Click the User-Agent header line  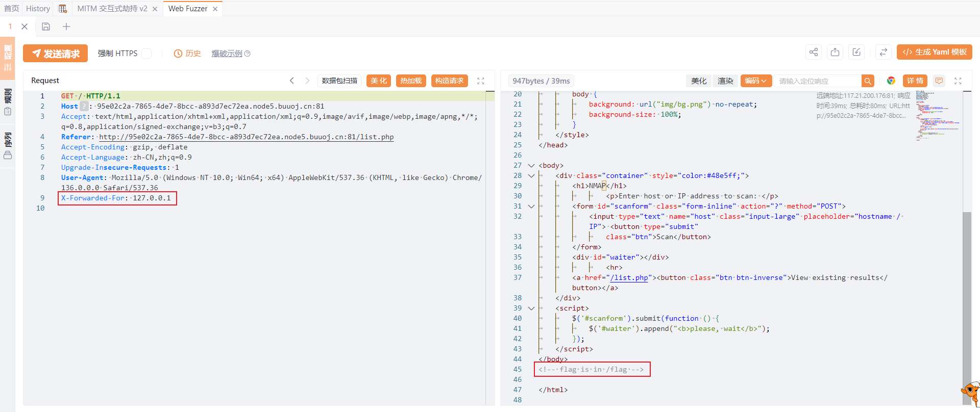coord(272,183)
